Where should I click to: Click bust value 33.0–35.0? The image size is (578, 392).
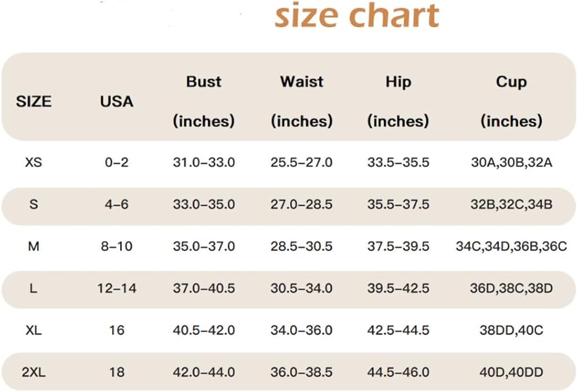pos(204,204)
